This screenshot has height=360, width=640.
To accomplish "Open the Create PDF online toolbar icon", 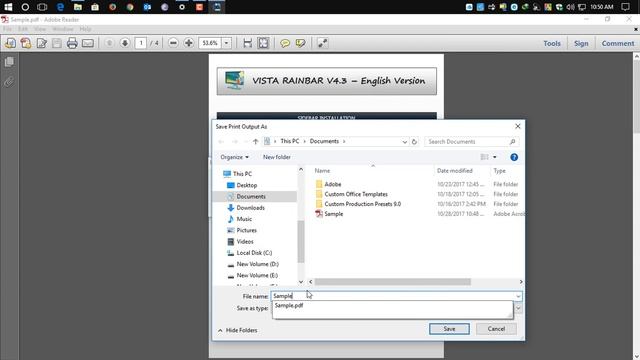I will pyautogui.click(x=11, y=43).
